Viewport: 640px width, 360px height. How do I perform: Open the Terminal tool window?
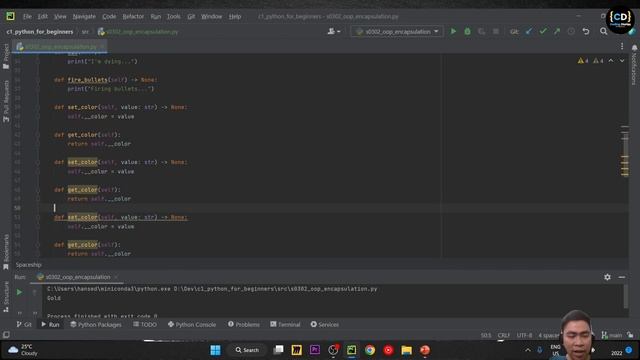(285, 324)
